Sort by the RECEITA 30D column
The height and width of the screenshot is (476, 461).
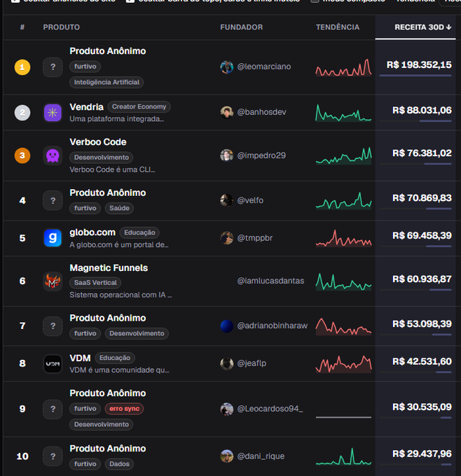(x=422, y=27)
